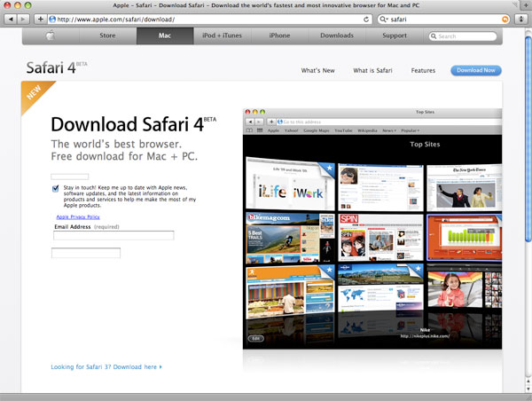Open the Features link
This screenshot has width=532, height=401.
click(423, 71)
